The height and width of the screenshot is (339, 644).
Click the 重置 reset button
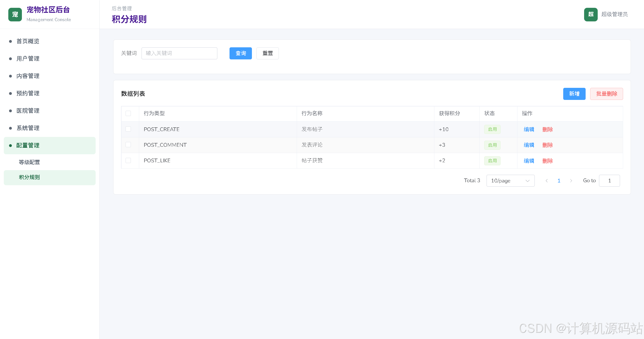(268, 53)
